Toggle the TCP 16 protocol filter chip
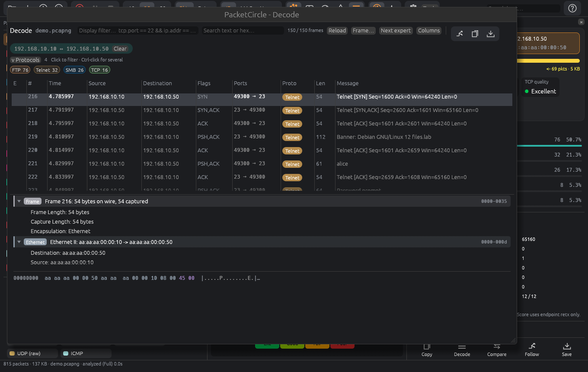Screen dimensions: 588x372 (x=99, y=70)
